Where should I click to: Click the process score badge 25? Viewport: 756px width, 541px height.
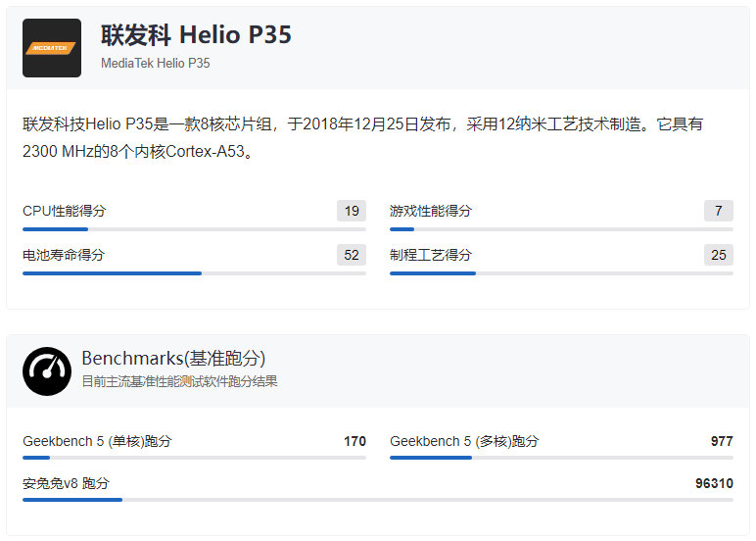point(718,255)
